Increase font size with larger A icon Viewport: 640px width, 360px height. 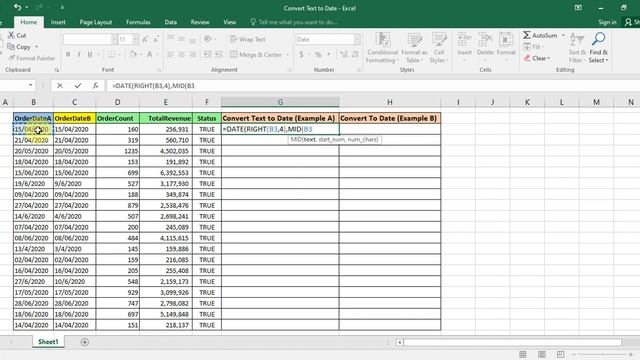145,39
